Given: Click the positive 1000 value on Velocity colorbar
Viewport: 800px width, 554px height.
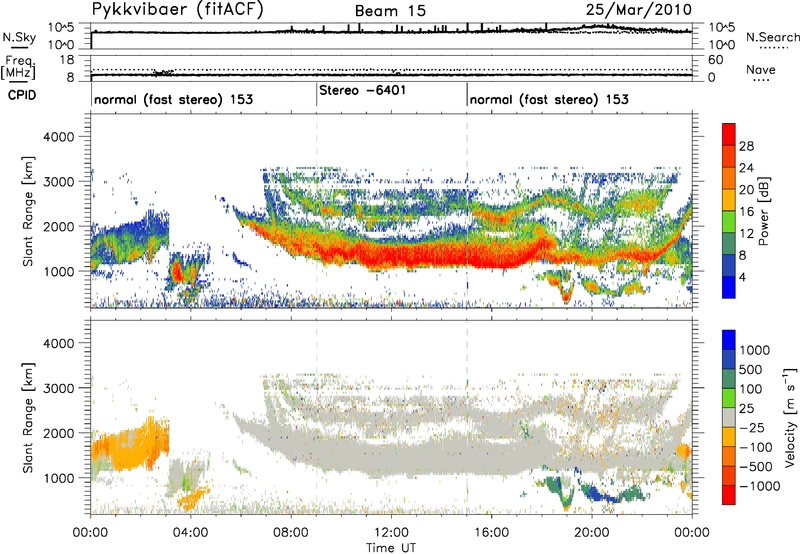Looking at the screenshot, I should coord(755,350).
